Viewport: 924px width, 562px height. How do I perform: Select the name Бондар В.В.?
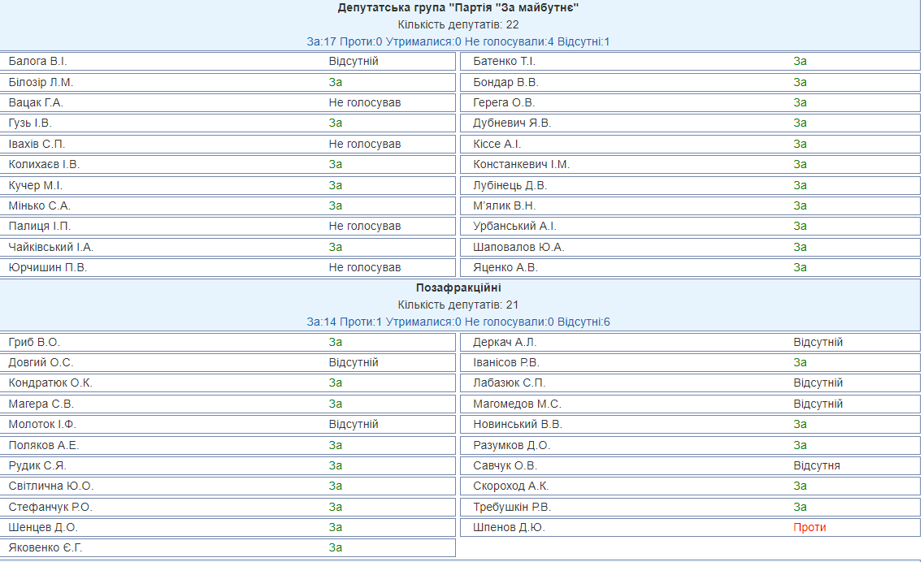(x=505, y=83)
